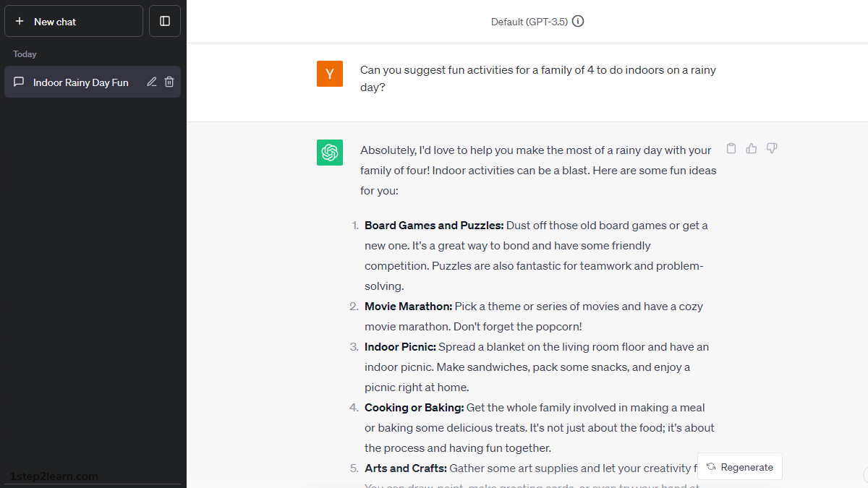The width and height of the screenshot is (868, 488).
Task: Click the orange Y user avatar
Action: (330, 74)
